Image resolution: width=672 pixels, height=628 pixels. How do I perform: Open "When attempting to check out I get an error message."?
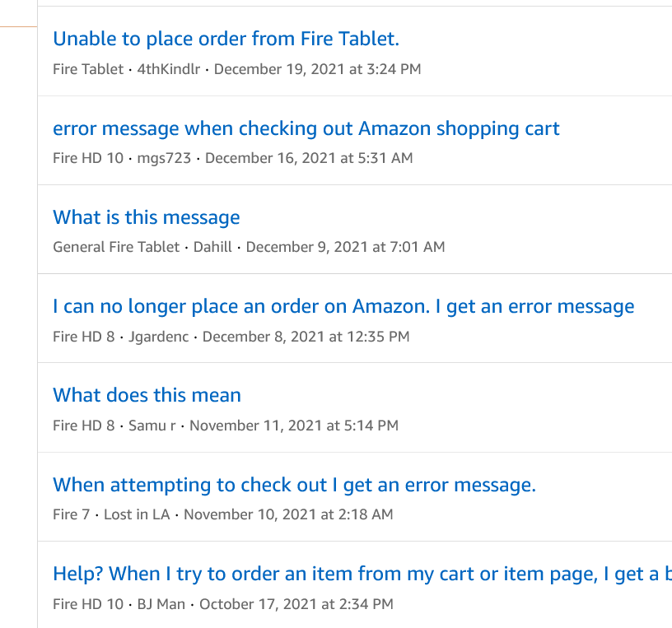click(x=294, y=485)
